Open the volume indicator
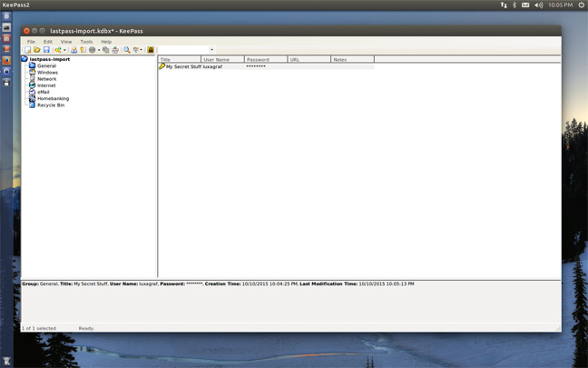Image resolution: width=588 pixels, height=368 pixels. coord(538,5)
